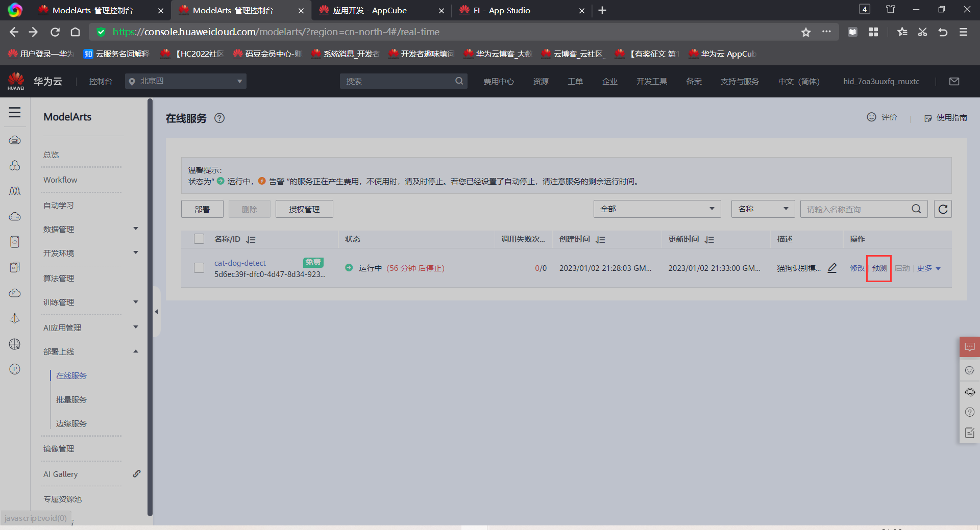
Task: Collapse the sidebar with the arrow handle
Action: tap(157, 312)
